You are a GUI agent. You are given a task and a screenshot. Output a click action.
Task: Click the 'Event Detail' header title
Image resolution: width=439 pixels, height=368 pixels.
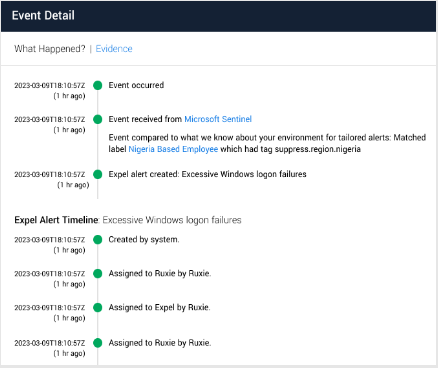pyautogui.click(x=43, y=15)
